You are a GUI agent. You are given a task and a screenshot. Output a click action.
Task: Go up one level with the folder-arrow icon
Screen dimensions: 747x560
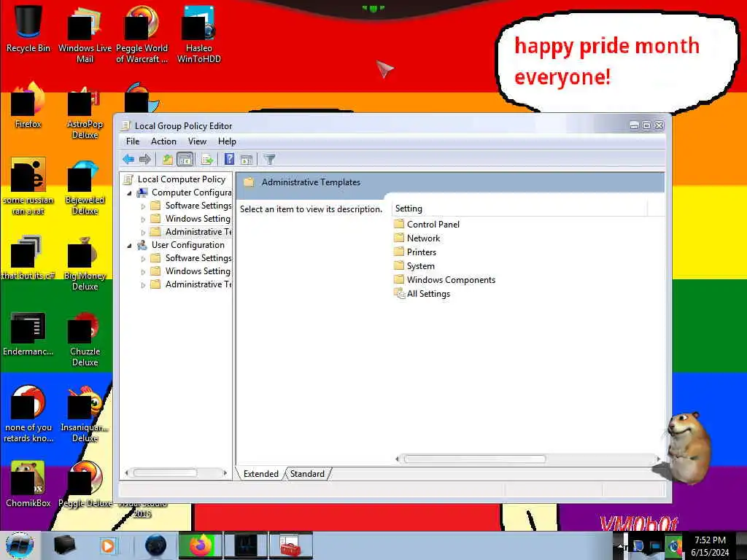167,159
